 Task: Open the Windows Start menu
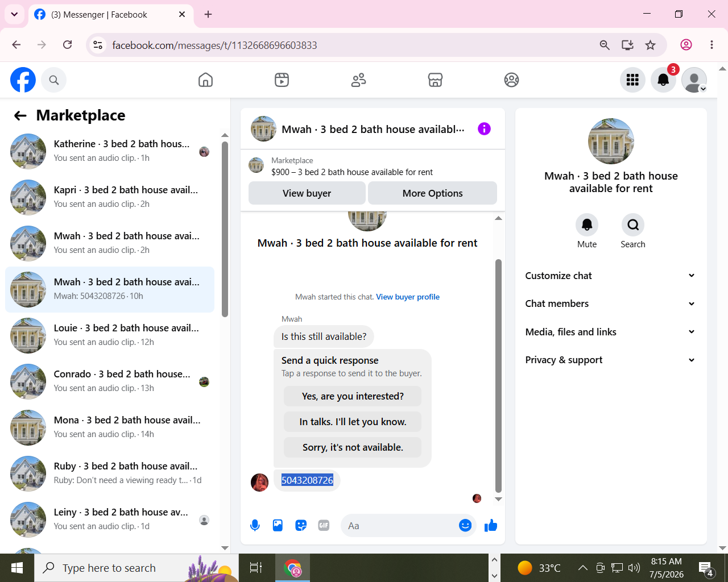(x=17, y=567)
